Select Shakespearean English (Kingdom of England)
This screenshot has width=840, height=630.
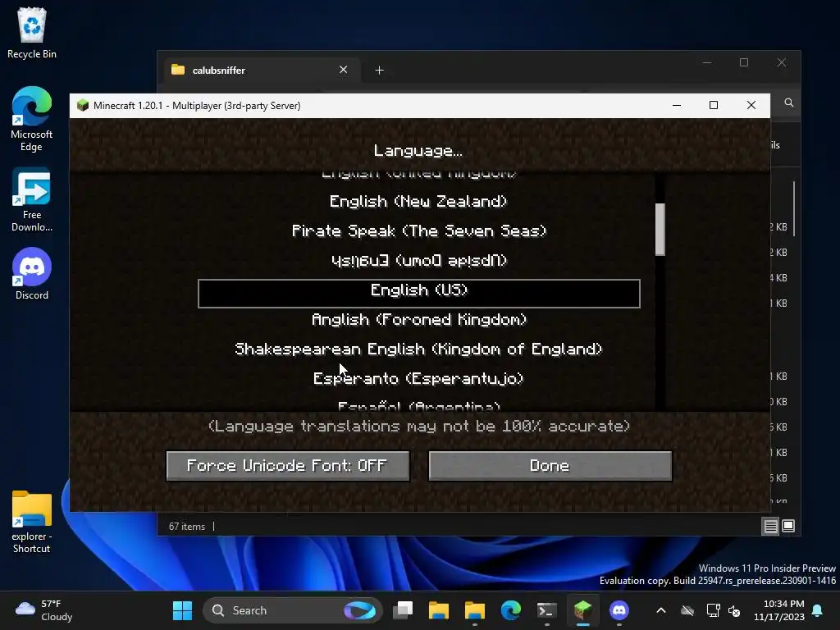click(418, 349)
